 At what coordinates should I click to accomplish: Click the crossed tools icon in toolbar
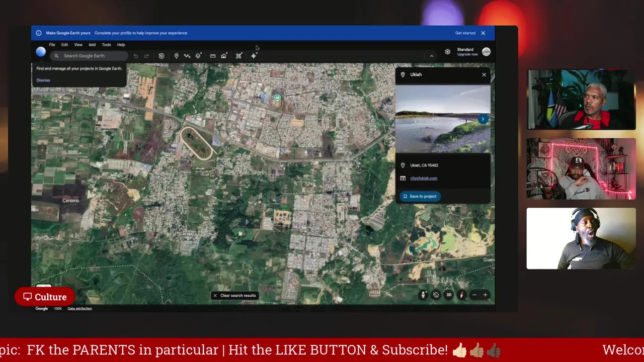(239, 56)
